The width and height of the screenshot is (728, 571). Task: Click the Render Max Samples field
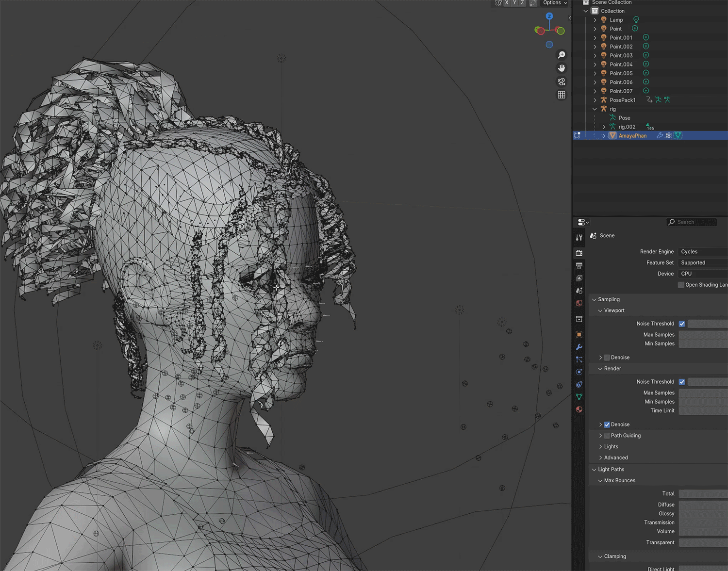pyautogui.click(x=703, y=393)
